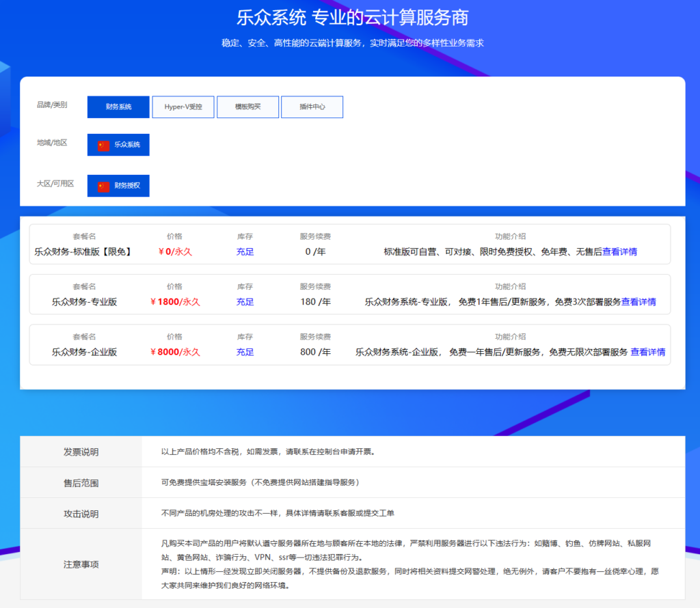Click the 攻击说明 row heading
700x608 pixels.
(x=81, y=514)
